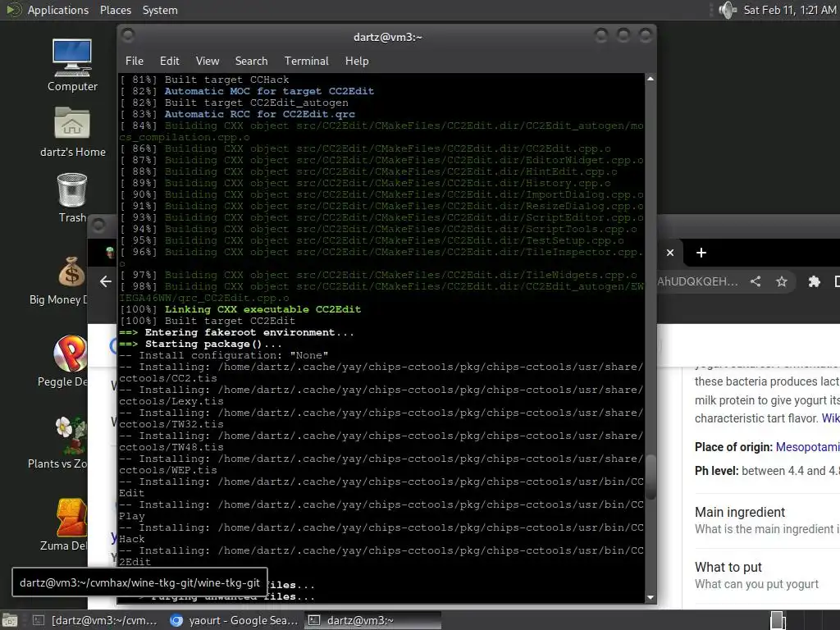Switch to the dartz@vm3:~ taskbar window
The width and height of the screenshot is (840, 630).
point(373,620)
